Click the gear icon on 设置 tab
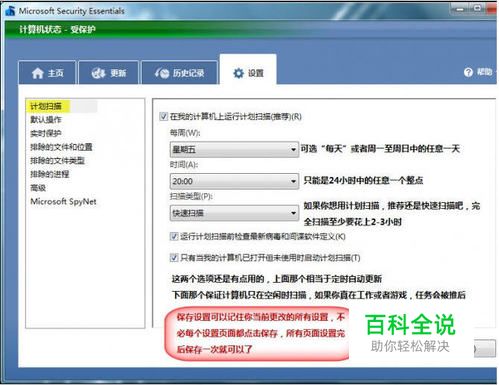 point(238,73)
